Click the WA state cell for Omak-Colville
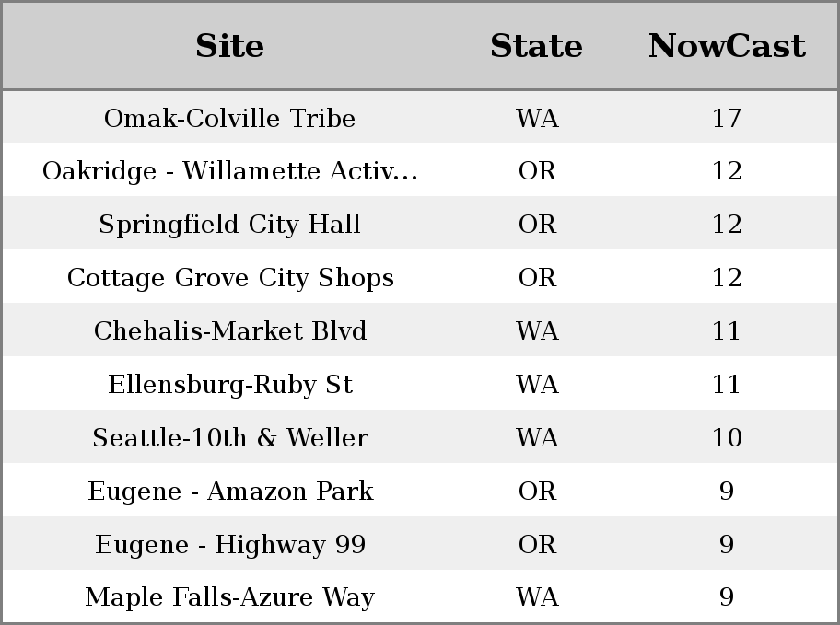 pos(536,119)
